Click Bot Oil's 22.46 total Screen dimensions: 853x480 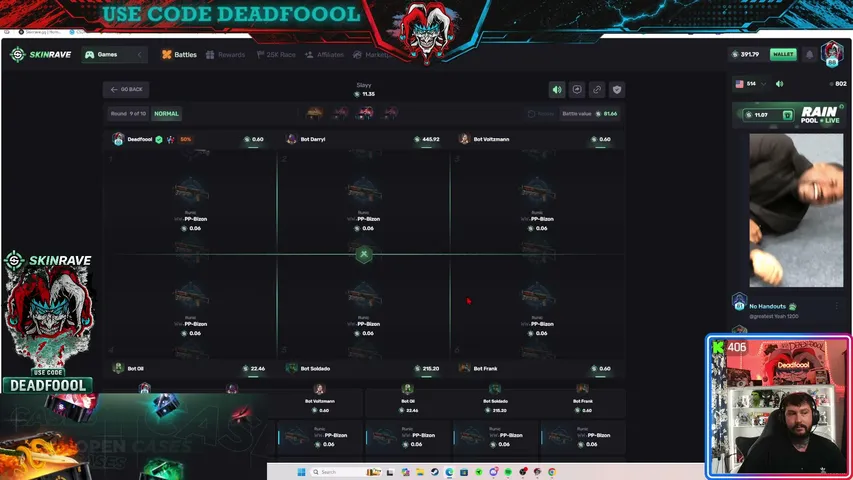coord(254,368)
